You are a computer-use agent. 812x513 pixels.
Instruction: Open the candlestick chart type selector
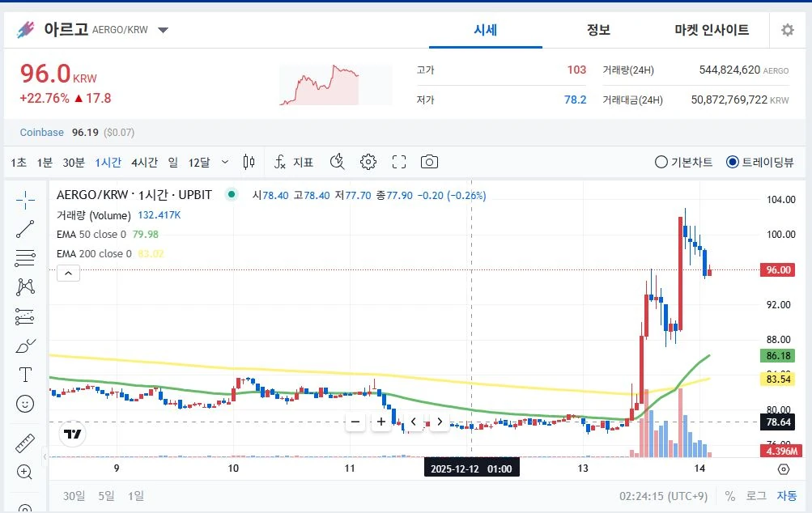(249, 162)
